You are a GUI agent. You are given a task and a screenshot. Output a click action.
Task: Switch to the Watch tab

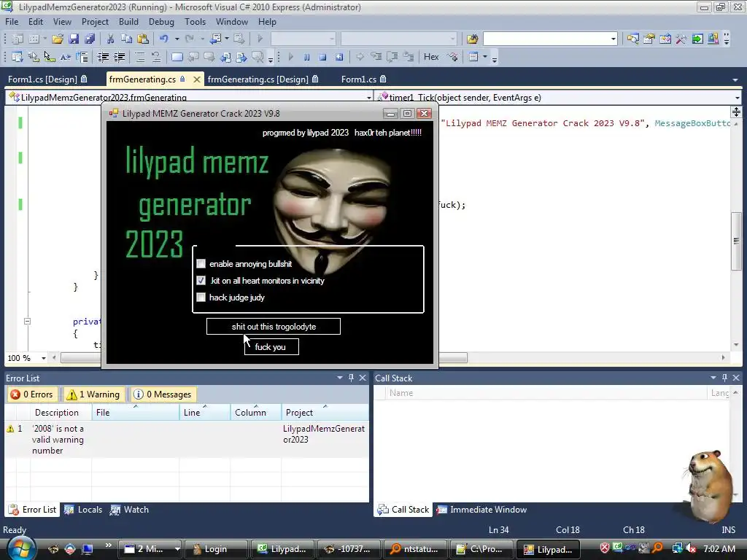click(x=130, y=510)
